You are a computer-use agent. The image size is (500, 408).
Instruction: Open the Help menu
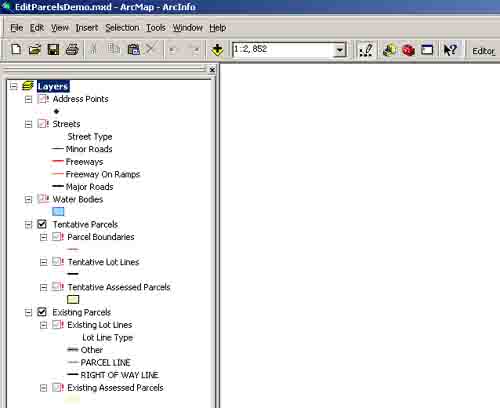click(x=218, y=28)
